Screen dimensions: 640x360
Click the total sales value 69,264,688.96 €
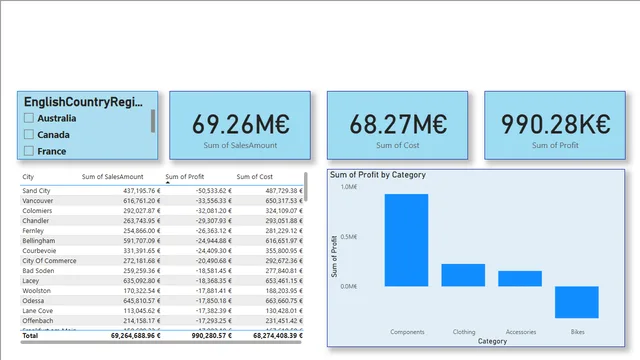point(136,336)
